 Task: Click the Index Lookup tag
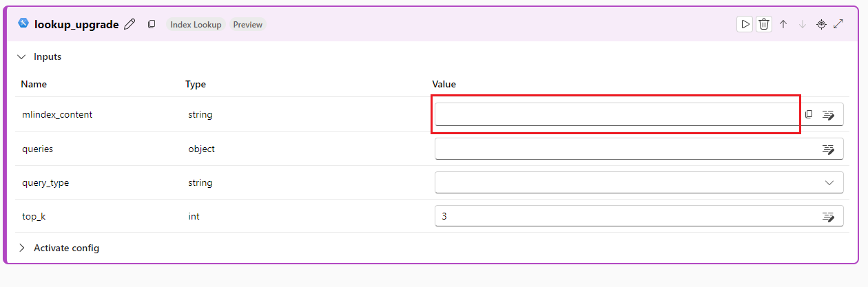click(x=196, y=24)
